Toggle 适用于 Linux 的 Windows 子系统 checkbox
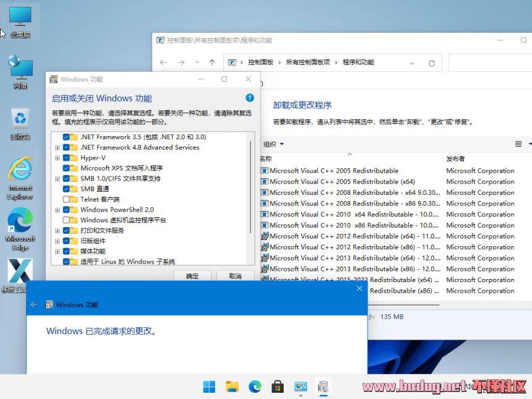The width and height of the screenshot is (532, 399). point(66,262)
